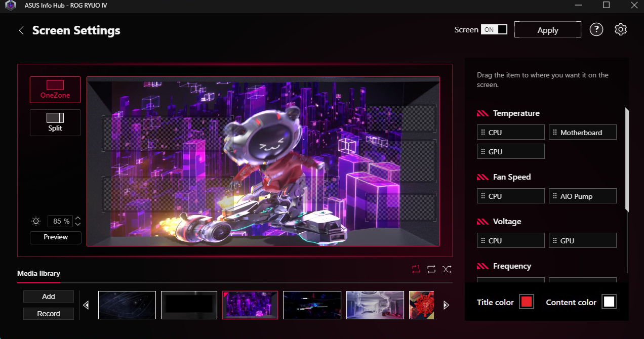Screen dimensions: 644x339
Task: Click the Fan Speed section heading
Action: click(x=512, y=177)
